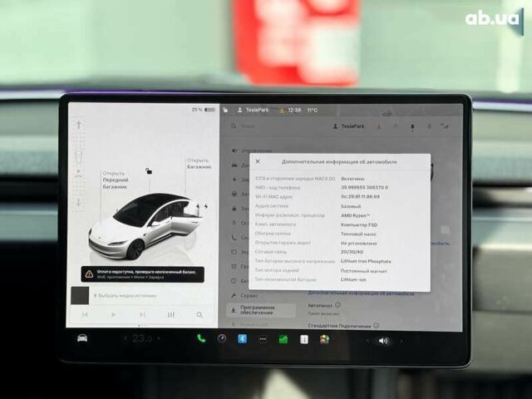Search media with magnifier icon
The width and height of the screenshot is (532, 399).
point(199,315)
